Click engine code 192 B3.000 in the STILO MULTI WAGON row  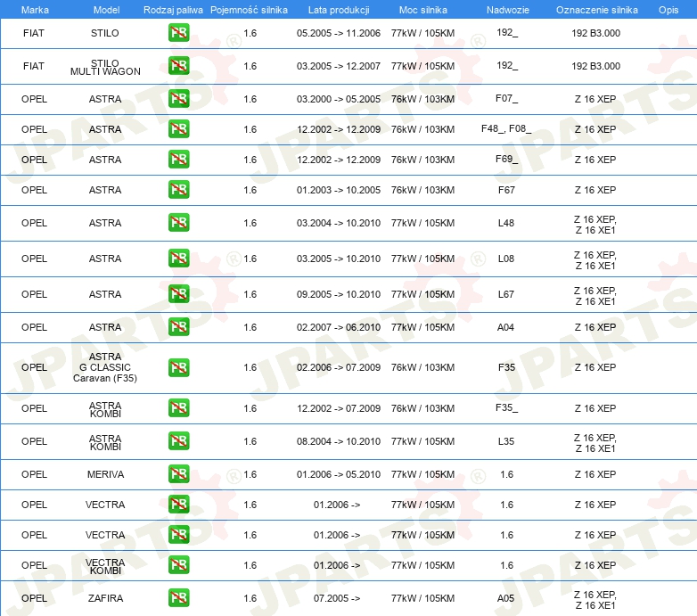pyautogui.click(x=595, y=66)
